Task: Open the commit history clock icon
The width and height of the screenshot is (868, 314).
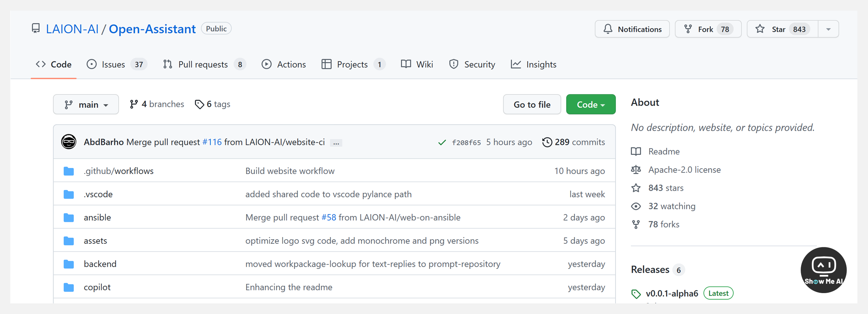Action: pyautogui.click(x=547, y=142)
